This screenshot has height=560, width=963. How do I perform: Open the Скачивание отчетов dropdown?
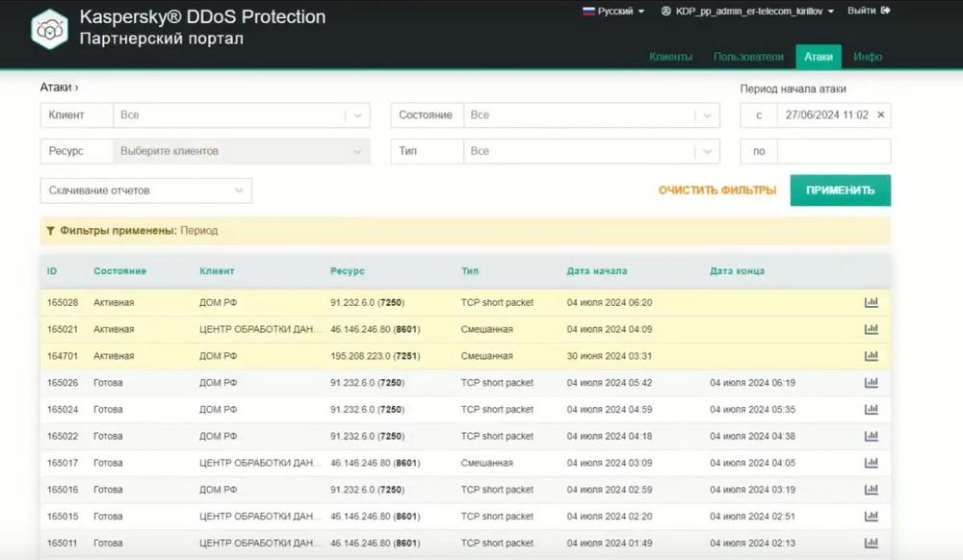146,191
